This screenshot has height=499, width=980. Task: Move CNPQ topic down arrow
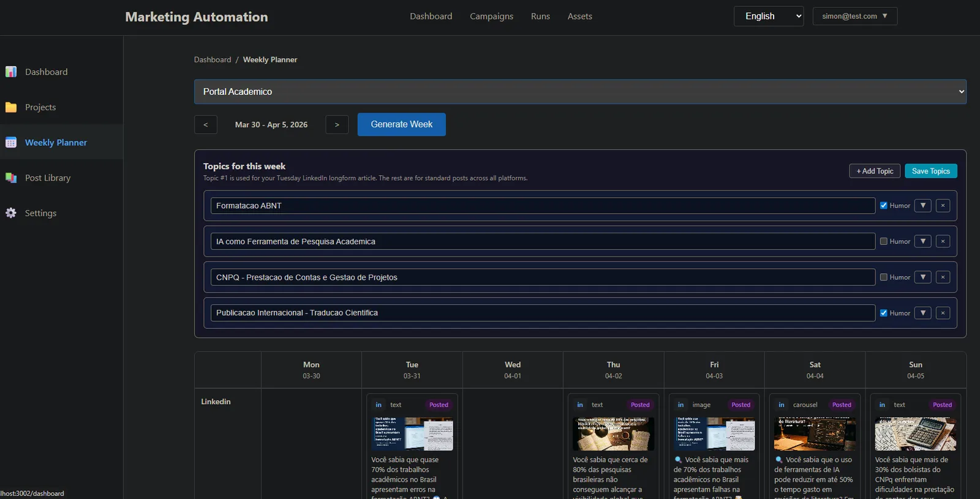point(923,277)
